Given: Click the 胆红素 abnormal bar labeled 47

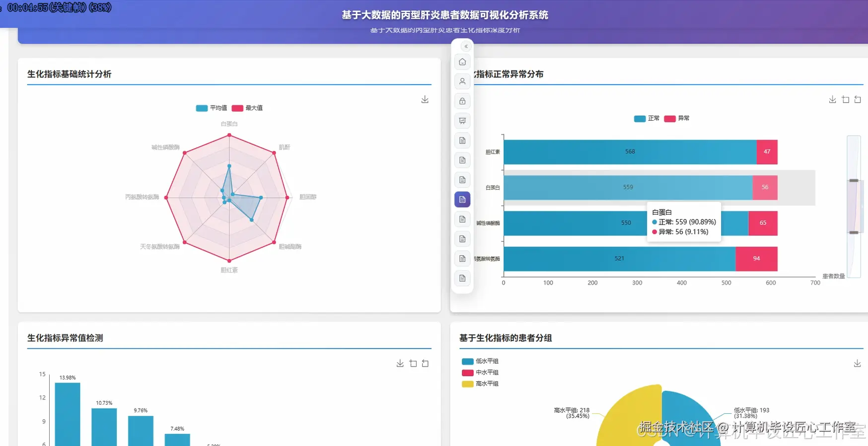Looking at the screenshot, I should pos(767,152).
